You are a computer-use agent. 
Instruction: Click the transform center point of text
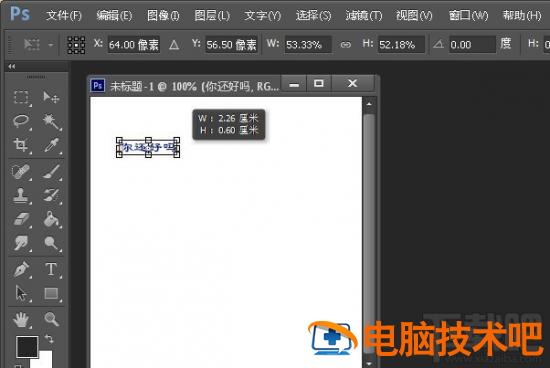tap(148, 148)
